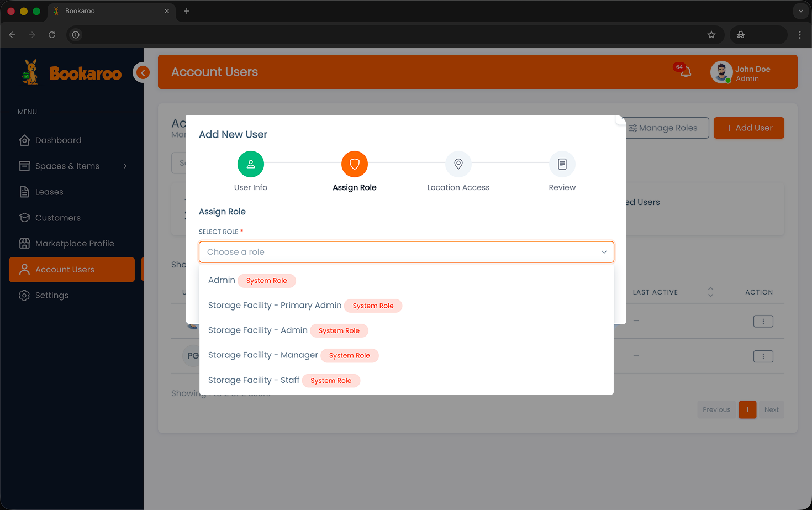Click the Add User button
This screenshot has height=510, width=812.
point(748,128)
